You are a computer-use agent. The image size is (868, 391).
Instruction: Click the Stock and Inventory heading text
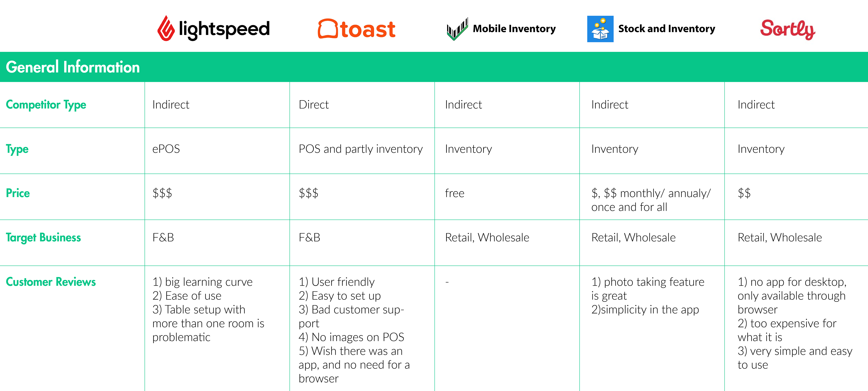pyautogui.click(x=667, y=29)
